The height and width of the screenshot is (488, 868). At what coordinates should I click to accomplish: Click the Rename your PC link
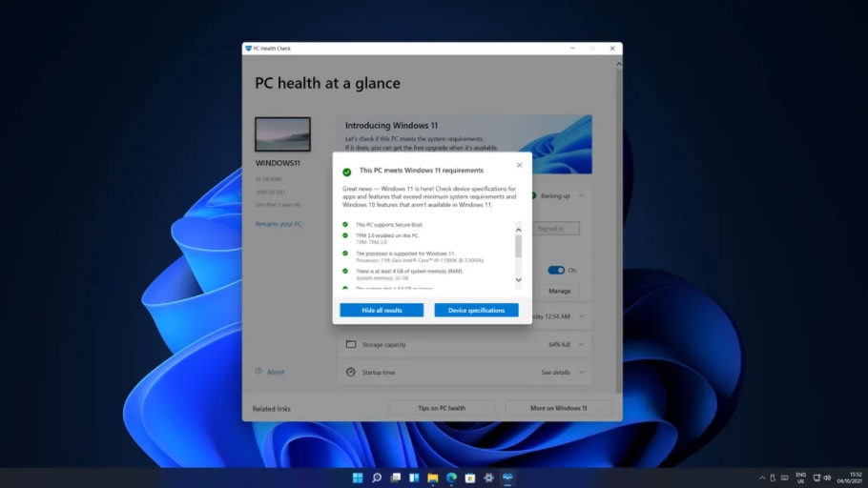pos(279,224)
